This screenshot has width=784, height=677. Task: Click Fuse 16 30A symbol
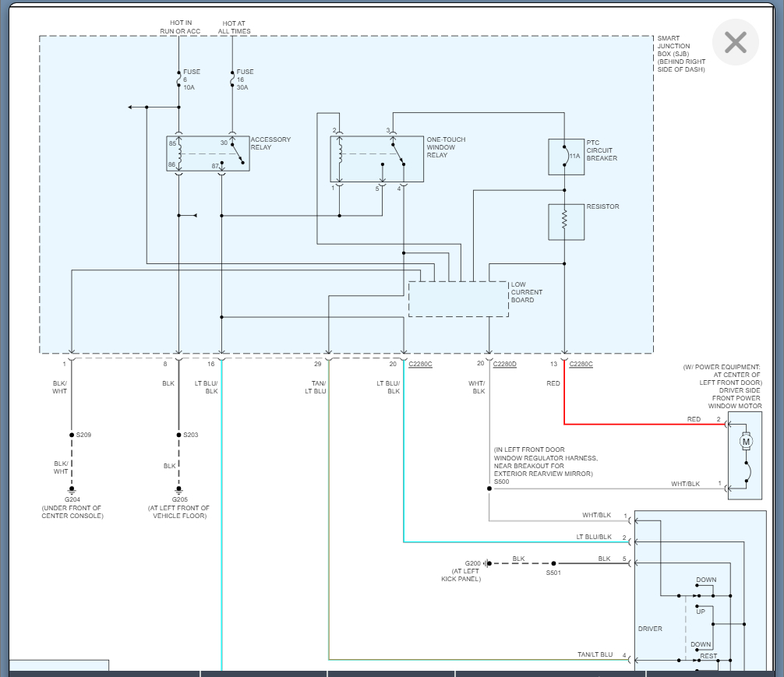(232, 79)
